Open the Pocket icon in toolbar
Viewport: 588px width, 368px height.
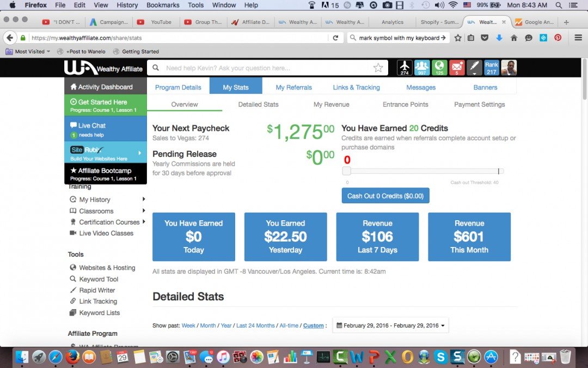[485, 38]
